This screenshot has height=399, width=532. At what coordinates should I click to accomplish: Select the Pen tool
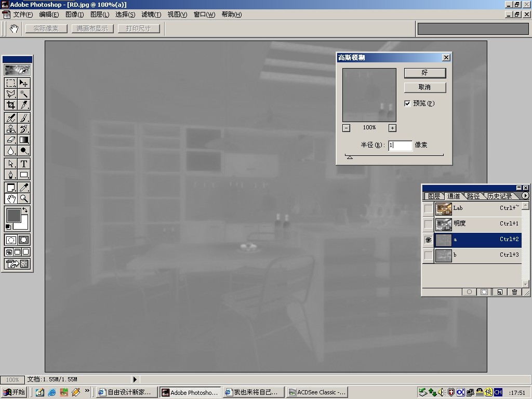pyautogui.click(x=11, y=175)
